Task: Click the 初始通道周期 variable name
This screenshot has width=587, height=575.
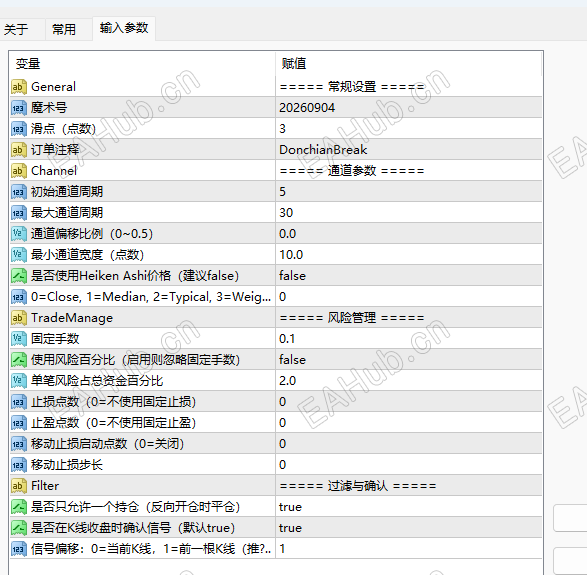Action: pos(67,192)
